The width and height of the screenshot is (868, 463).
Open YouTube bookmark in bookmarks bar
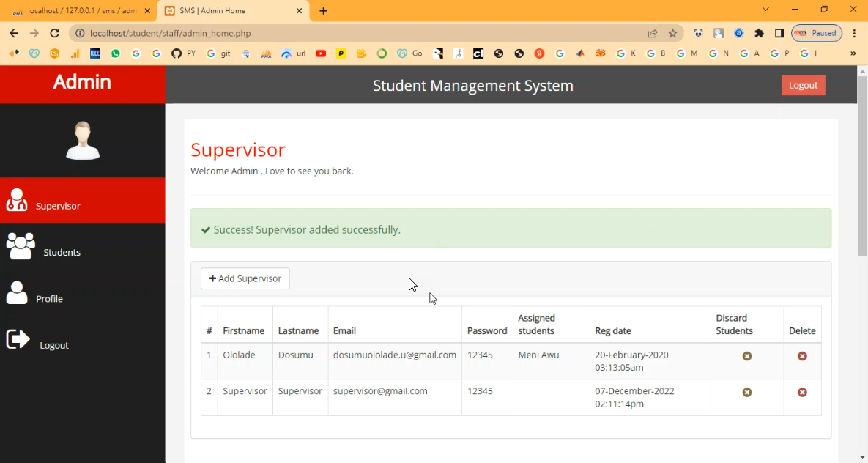pyautogui.click(x=321, y=53)
